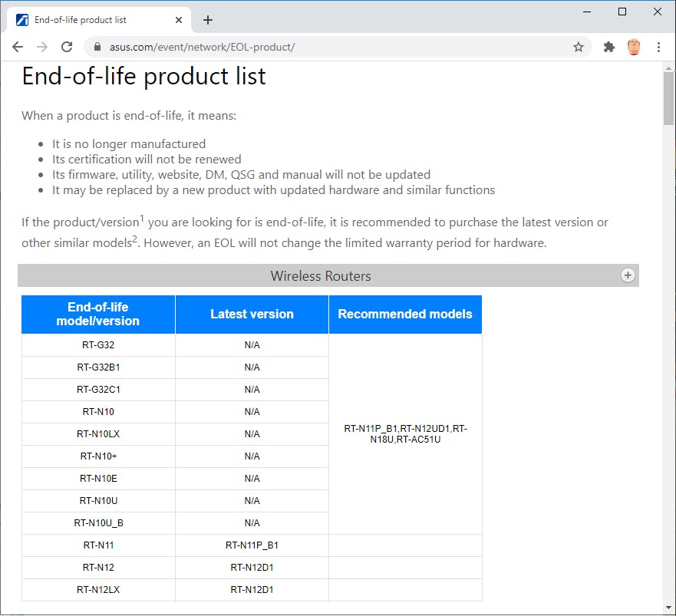Screen dimensions: 676x616
Task: Open a new browser tab
Action: click(208, 20)
